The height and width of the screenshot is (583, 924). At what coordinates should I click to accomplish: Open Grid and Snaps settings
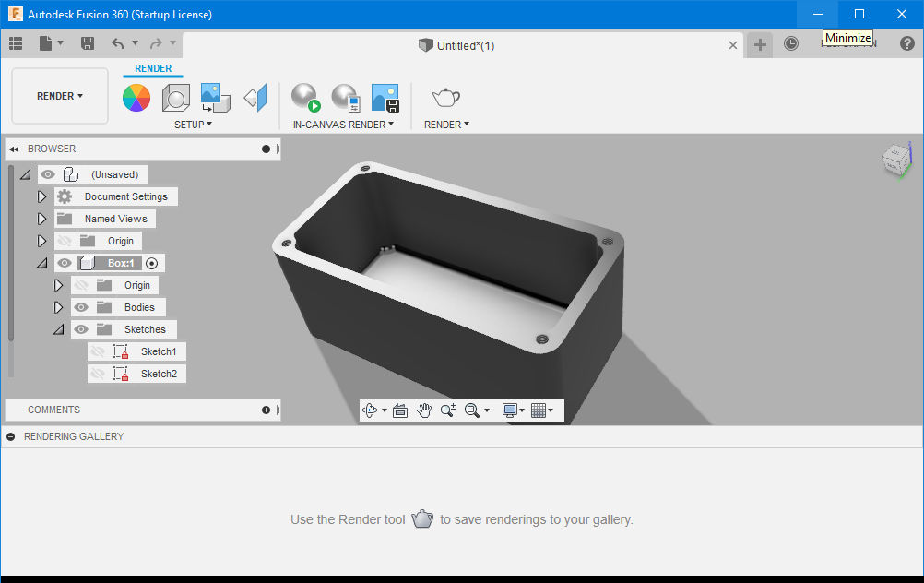(x=539, y=410)
